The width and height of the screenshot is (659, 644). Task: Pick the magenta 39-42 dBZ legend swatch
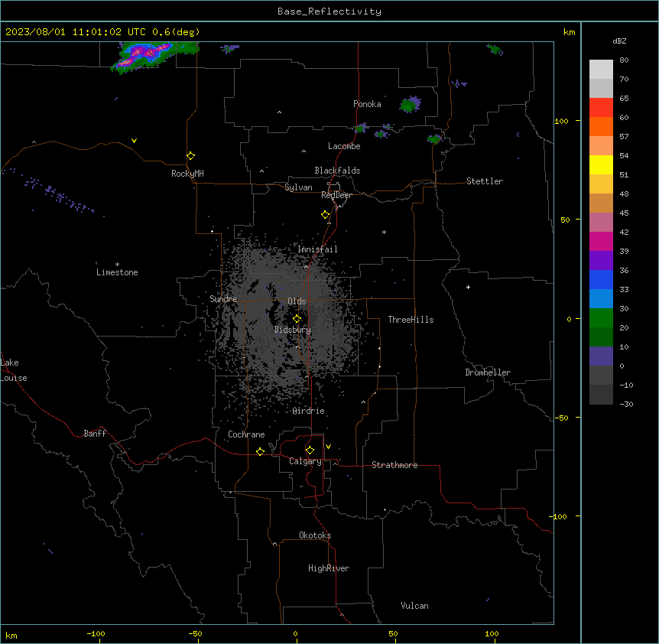601,241
